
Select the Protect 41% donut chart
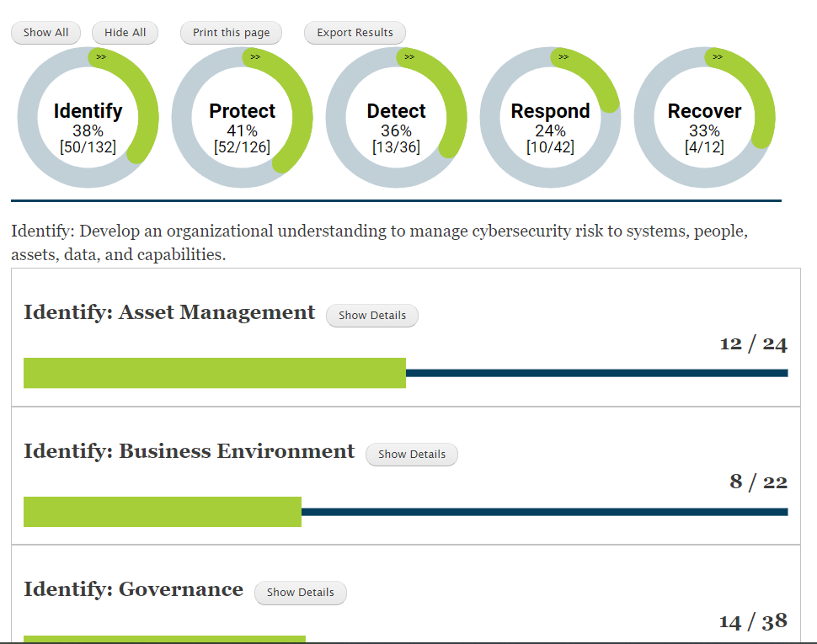click(242, 119)
